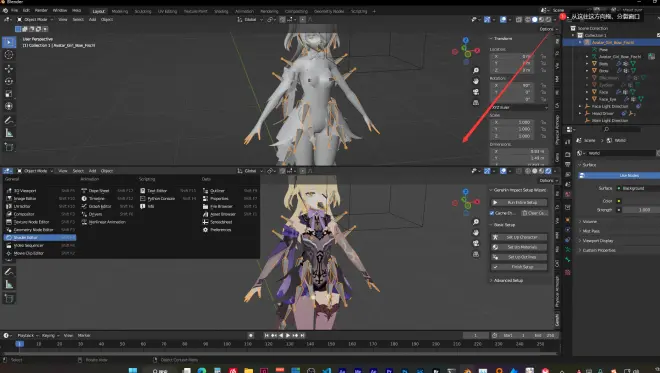This screenshot has width=660, height=373.
Task: Pick the Measure tool in upper viewport
Action: [x=9, y=133]
